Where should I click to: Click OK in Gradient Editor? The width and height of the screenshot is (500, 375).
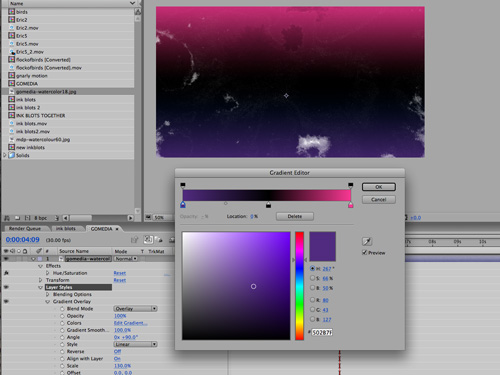(x=379, y=187)
